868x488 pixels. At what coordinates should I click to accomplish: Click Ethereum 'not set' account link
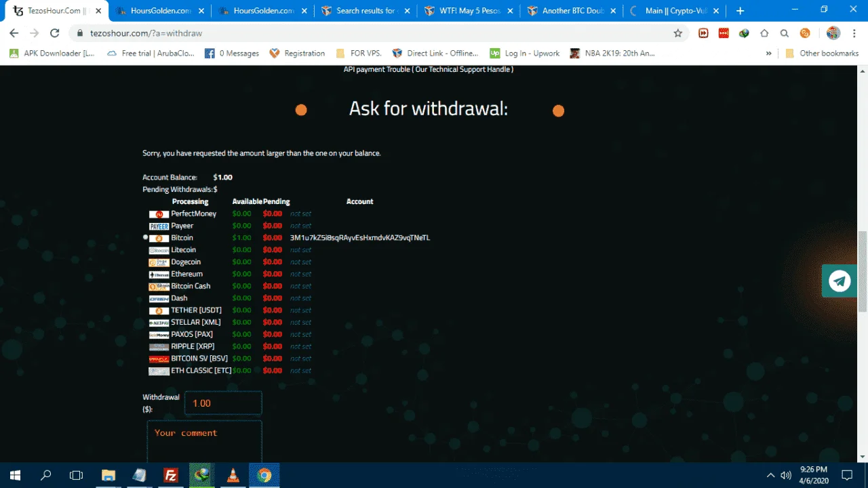(300, 274)
